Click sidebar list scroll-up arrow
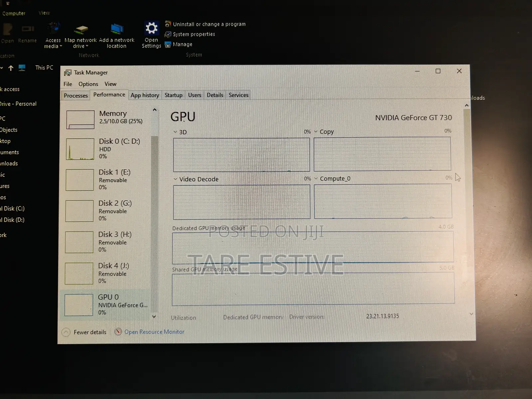 coord(154,110)
